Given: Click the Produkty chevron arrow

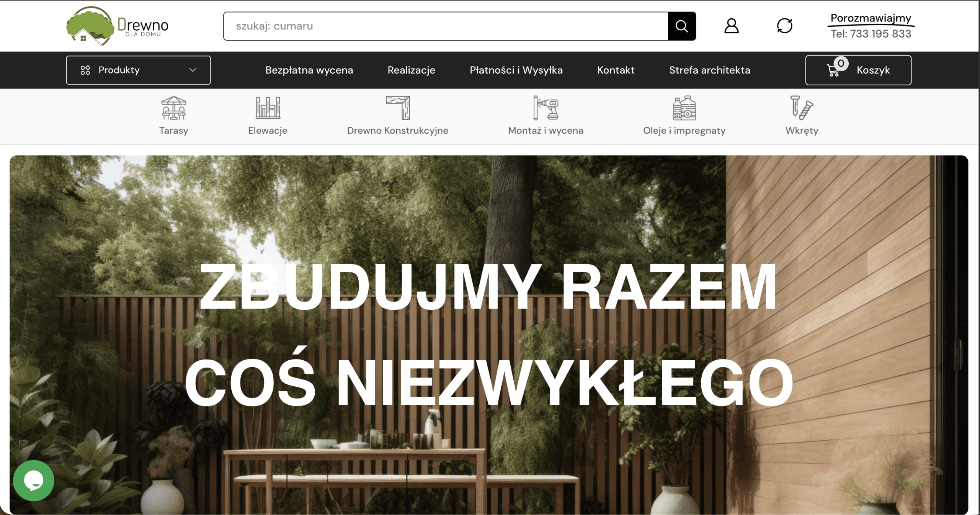Looking at the screenshot, I should pyautogui.click(x=193, y=70).
